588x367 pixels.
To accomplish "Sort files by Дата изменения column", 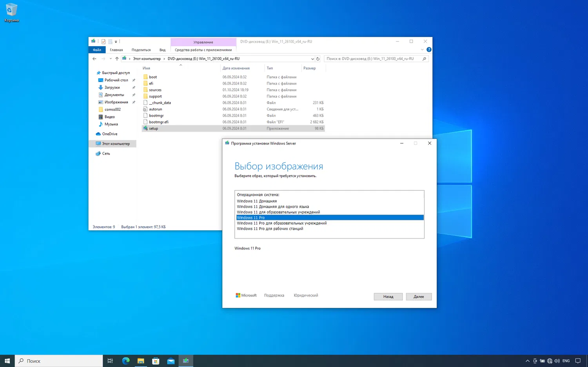I will [236, 68].
